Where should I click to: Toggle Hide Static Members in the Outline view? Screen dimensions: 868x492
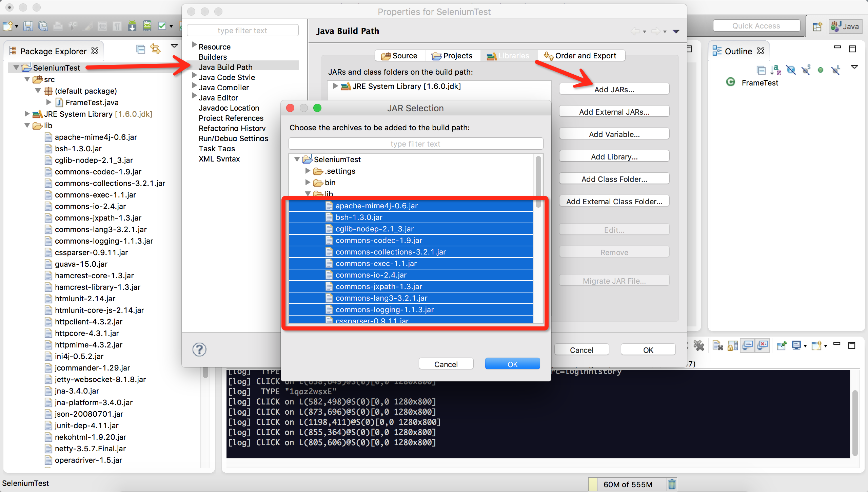pyautogui.click(x=806, y=70)
